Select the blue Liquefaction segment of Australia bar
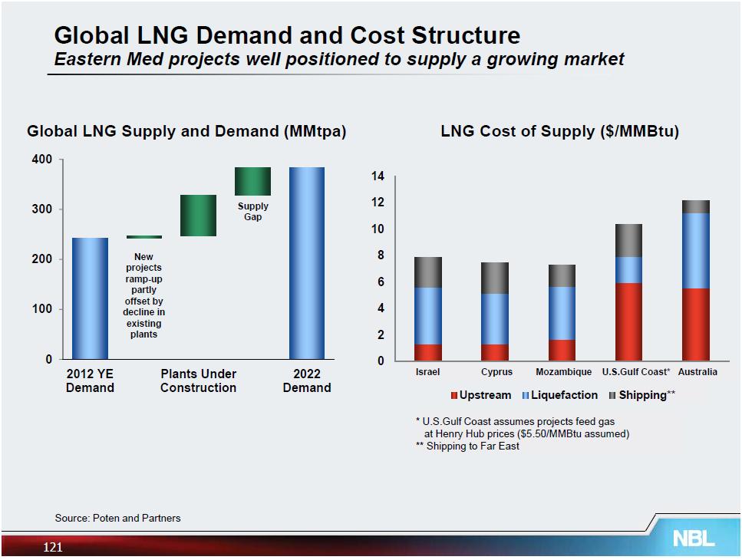742x560 pixels. 694,250
